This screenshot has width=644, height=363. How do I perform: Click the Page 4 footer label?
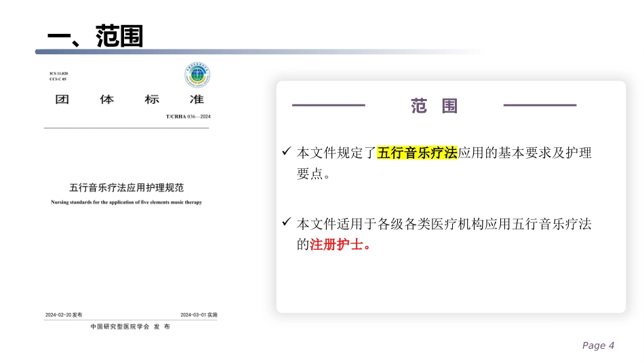[598, 345]
